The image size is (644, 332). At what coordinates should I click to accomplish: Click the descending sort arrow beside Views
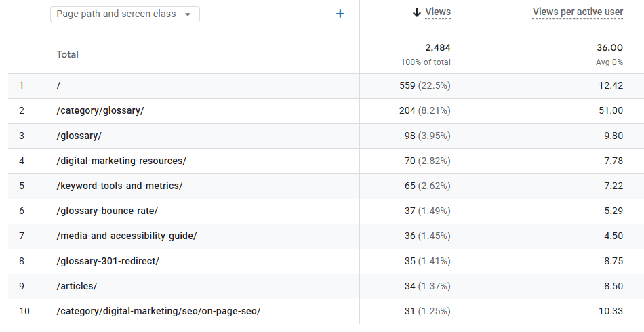pyautogui.click(x=416, y=12)
